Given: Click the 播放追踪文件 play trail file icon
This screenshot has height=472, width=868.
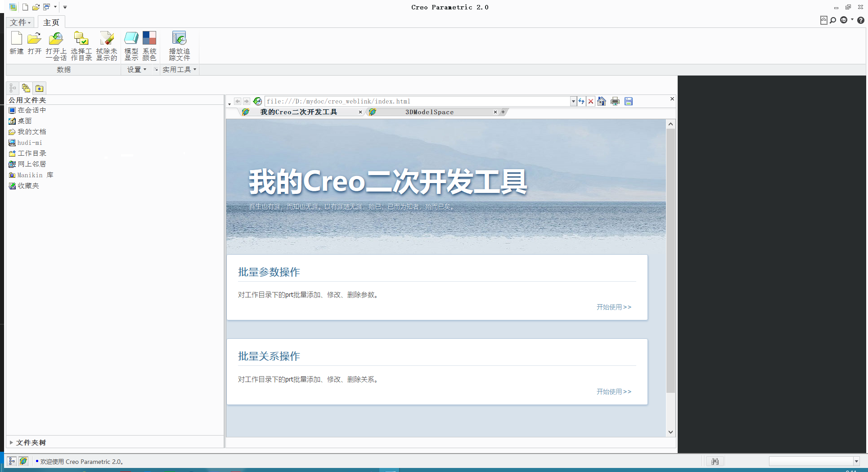Looking at the screenshot, I should click(179, 45).
